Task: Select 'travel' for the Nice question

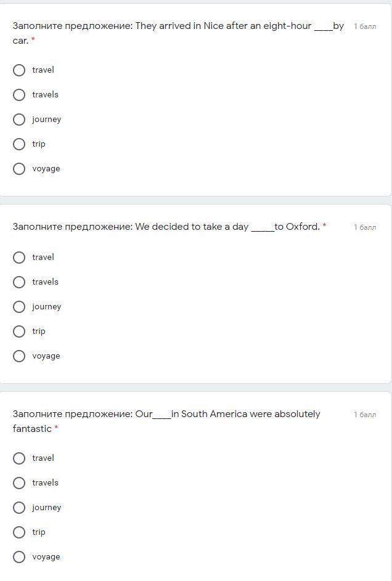Action: 19,70
